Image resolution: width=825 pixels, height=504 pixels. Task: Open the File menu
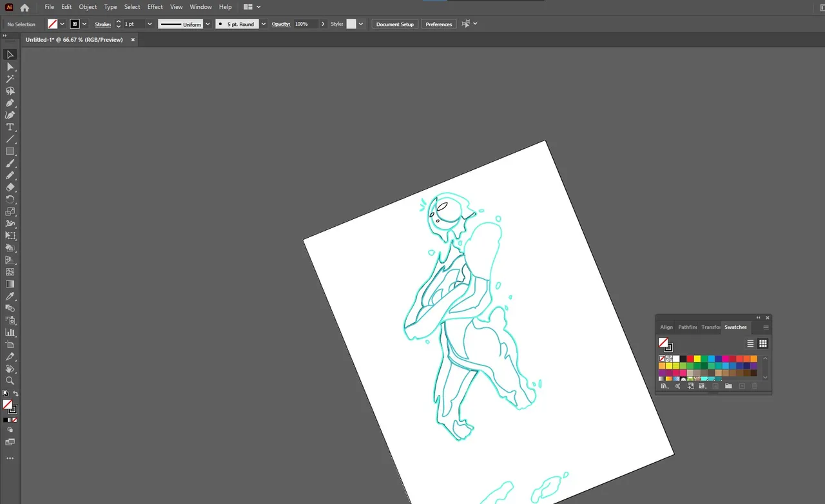(49, 7)
